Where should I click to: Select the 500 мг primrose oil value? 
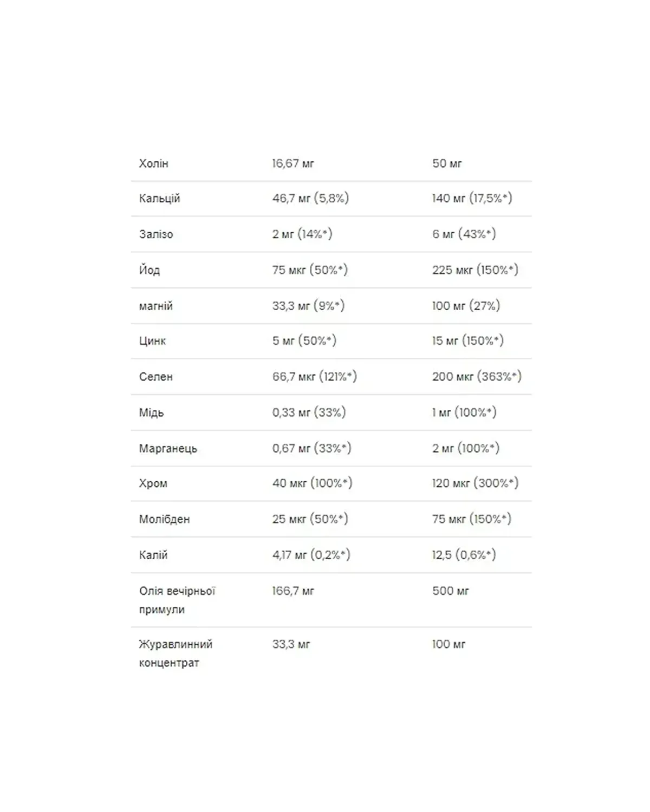pyautogui.click(x=451, y=591)
